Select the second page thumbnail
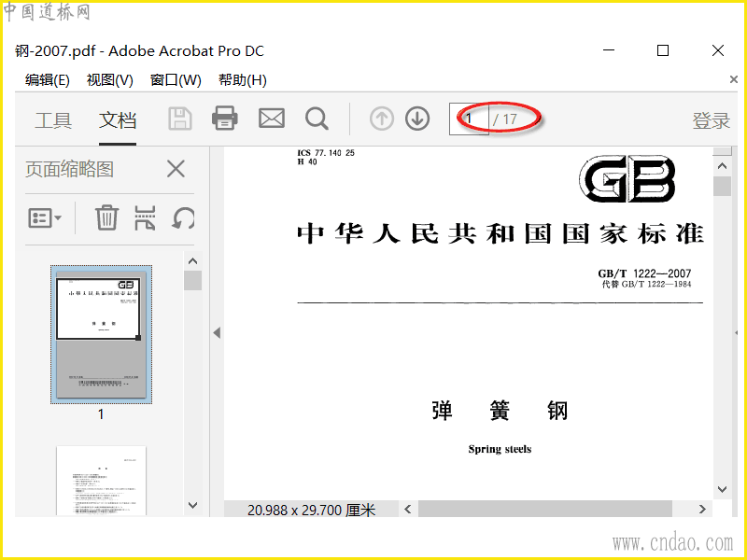This screenshot has width=747, height=560. pos(101,480)
